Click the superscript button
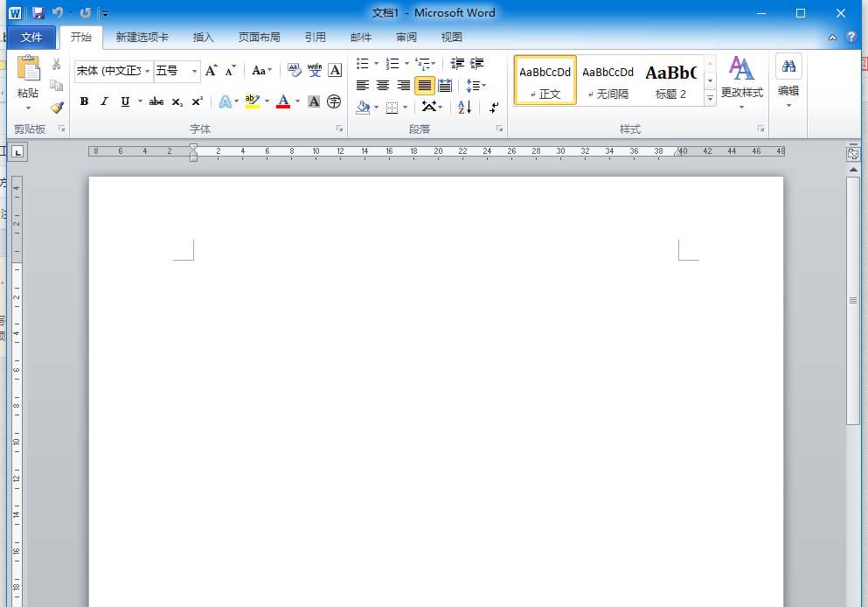The image size is (868, 607). point(198,101)
